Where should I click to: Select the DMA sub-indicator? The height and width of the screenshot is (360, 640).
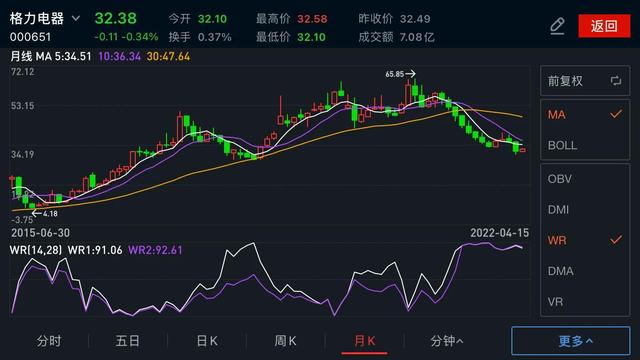coord(585,271)
